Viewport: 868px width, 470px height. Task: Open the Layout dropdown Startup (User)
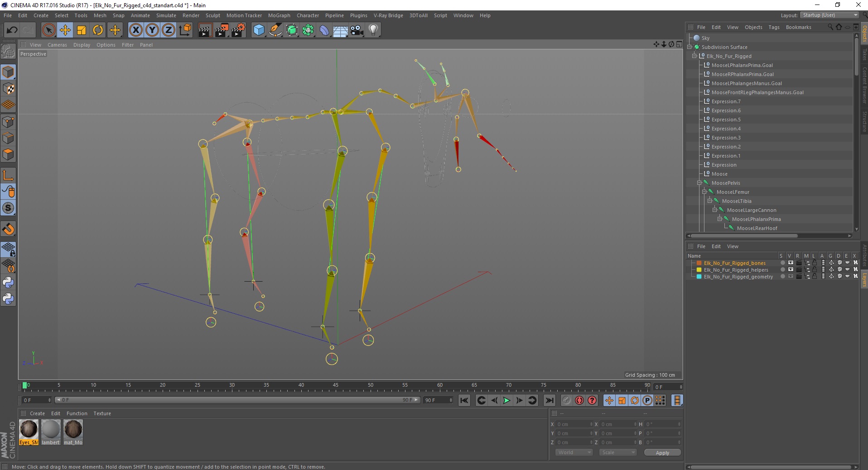click(x=830, y=15)
